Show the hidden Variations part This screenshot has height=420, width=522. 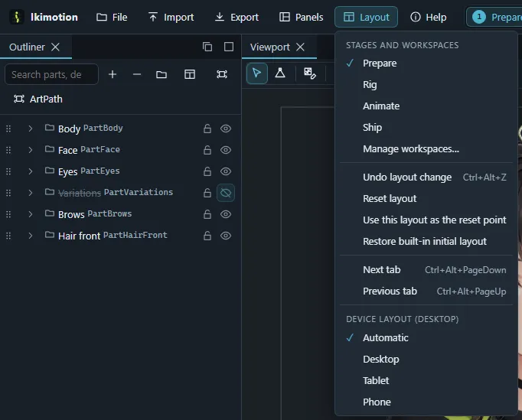coord(226,193)
